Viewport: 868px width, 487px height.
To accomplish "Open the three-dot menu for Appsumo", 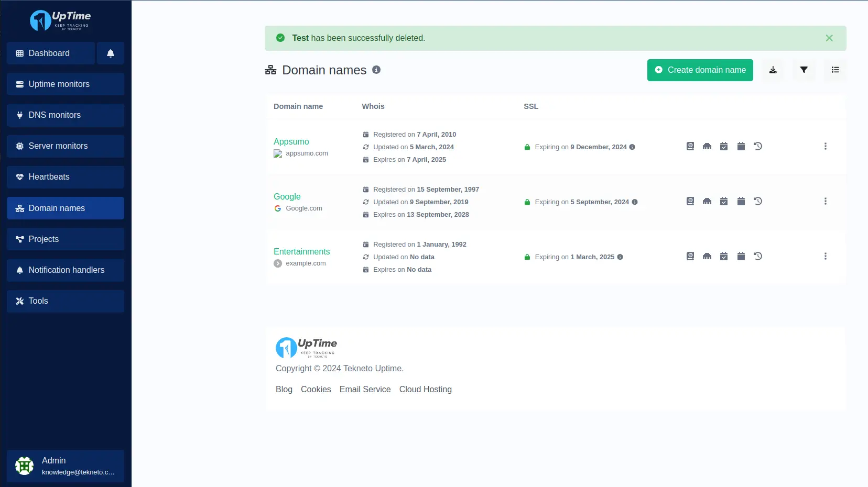I will click(x=826, y=146).
